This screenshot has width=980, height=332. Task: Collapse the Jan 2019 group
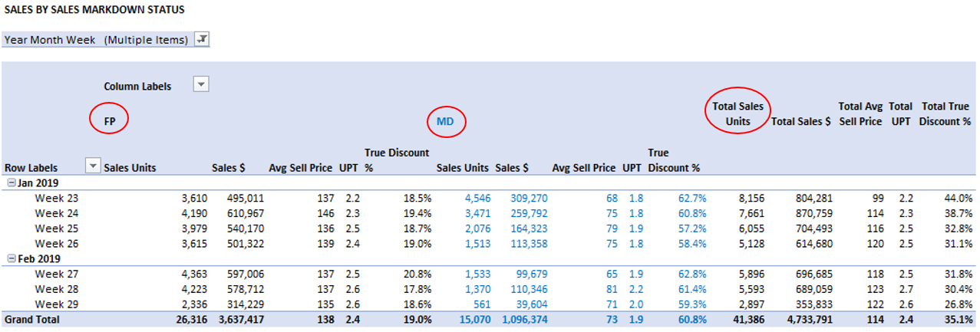[8, 182]
